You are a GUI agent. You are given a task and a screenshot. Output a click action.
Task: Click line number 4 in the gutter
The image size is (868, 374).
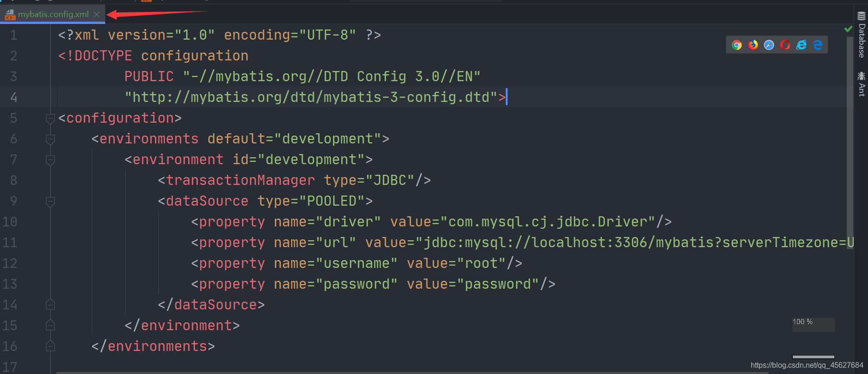(14, 97)
